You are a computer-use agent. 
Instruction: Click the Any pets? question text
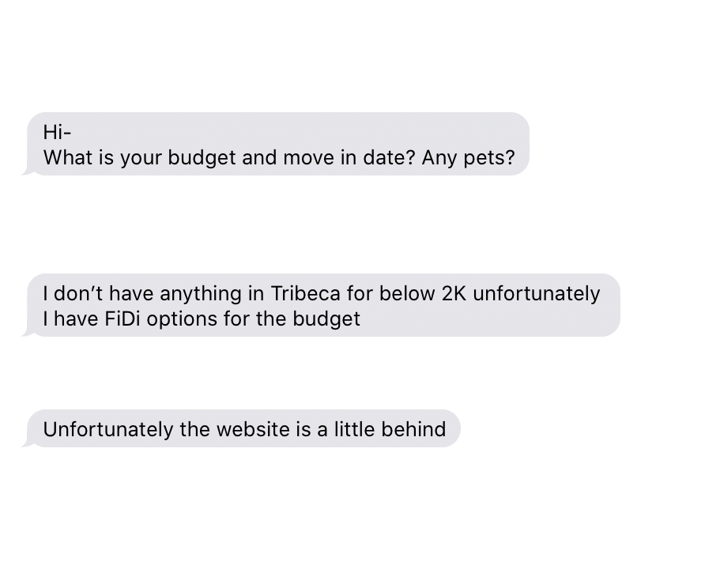(x=468, y=158)
